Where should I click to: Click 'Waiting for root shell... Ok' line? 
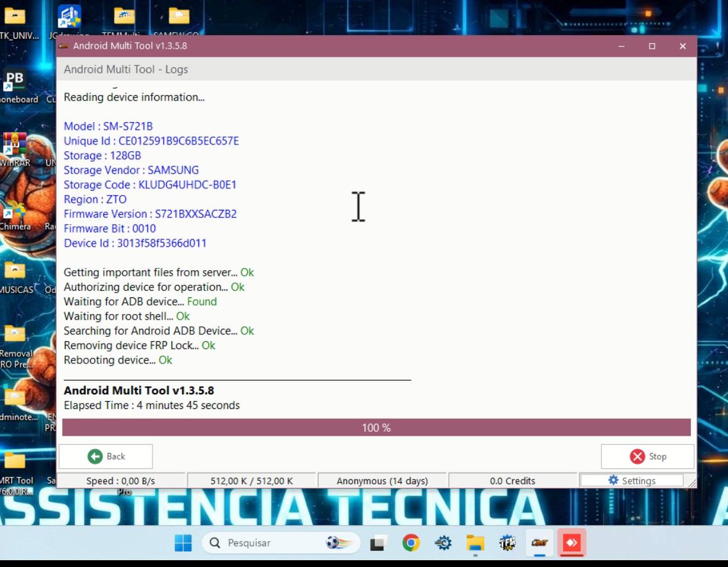point(127,317)
